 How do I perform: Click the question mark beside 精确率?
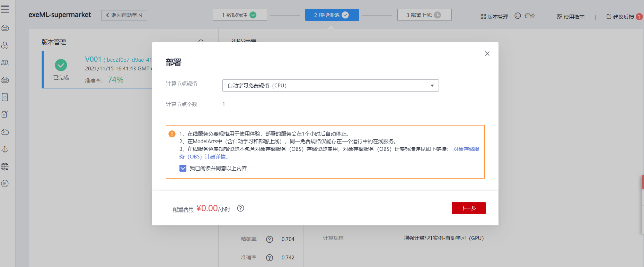[270, 239]
